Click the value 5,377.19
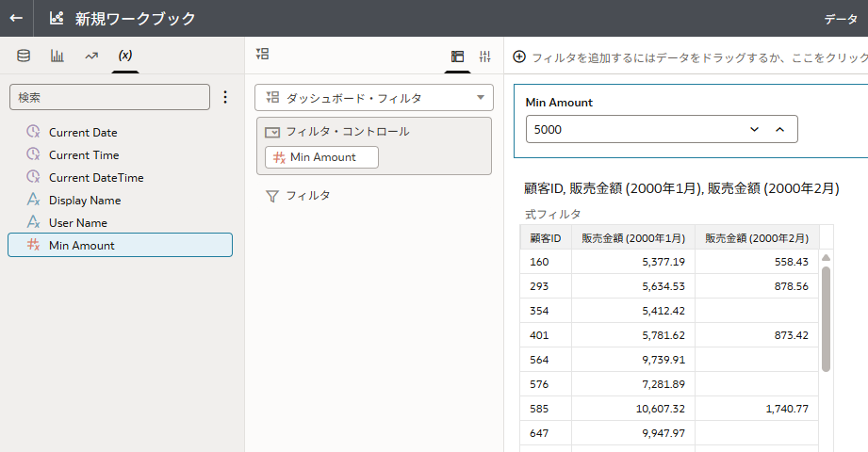The image size is (868, 452). (x=663, y=262)
